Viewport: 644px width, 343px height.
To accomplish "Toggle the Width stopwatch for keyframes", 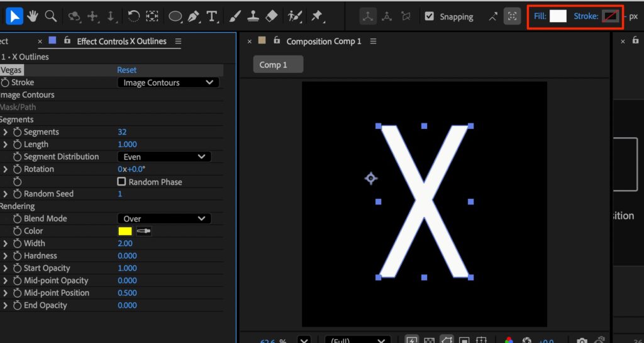I will pos(17,244).
